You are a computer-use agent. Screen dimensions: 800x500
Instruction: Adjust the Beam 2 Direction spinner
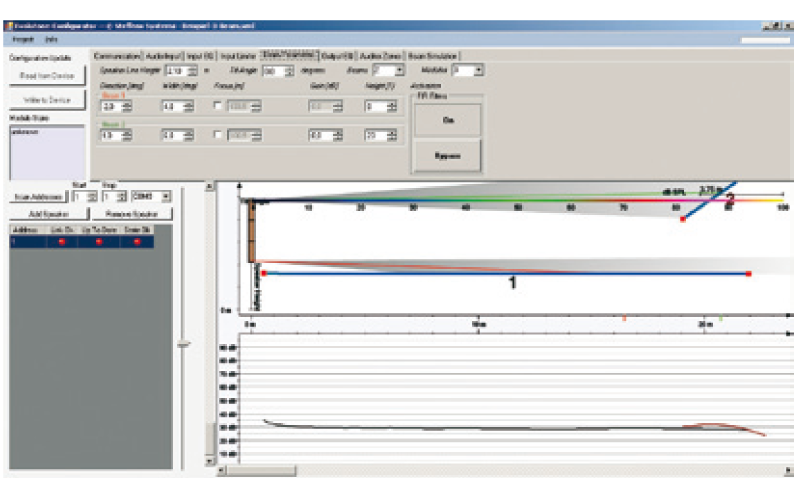pos(127,135)
